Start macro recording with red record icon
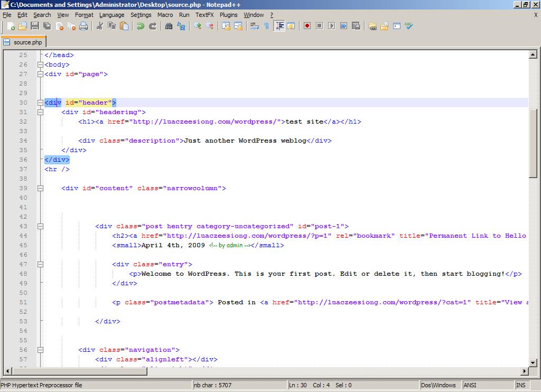The image size is (541, 392). click(x=306, y=26)
